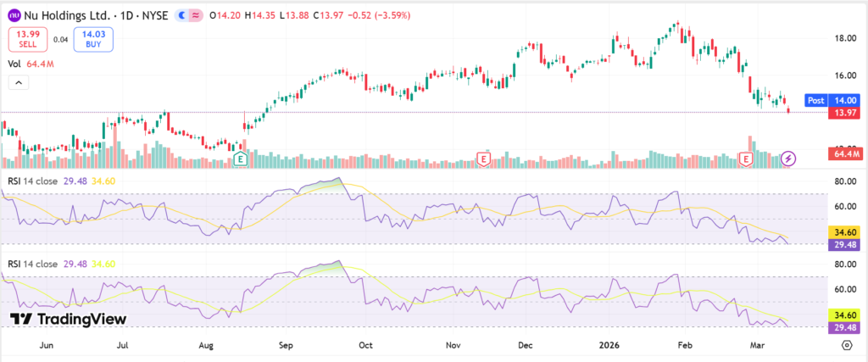Image resolution: width=868 pixels, height=362 pixels.
Task: Click the Nu Holdings purple logo icon
Action: (14, 14)
